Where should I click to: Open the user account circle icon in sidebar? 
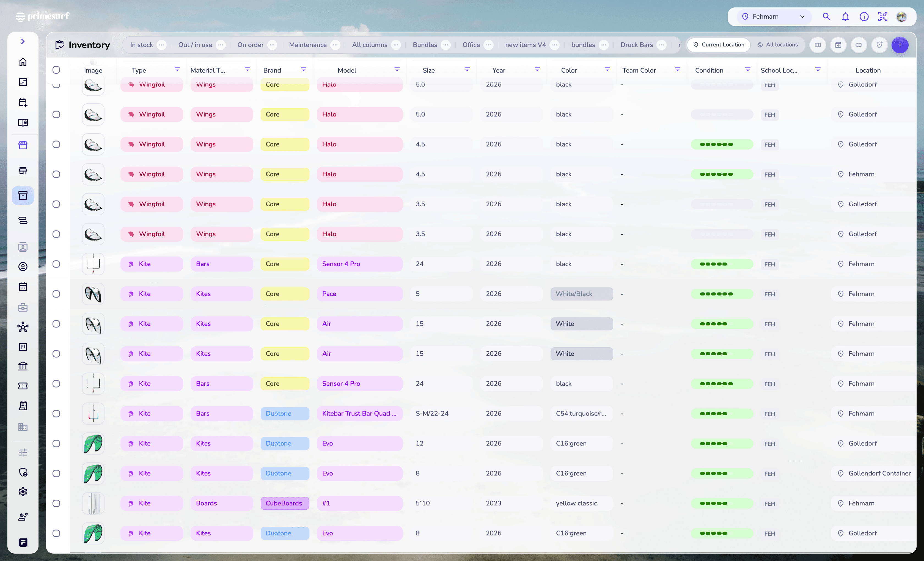(23, 267)
